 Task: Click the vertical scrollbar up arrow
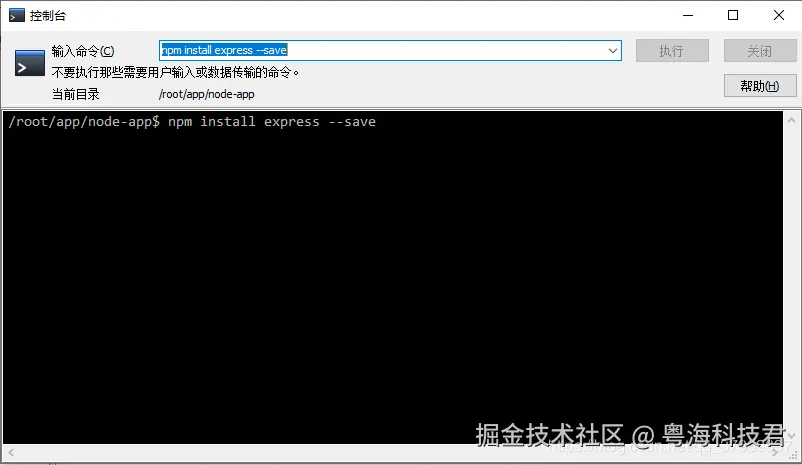click(791, 121)
